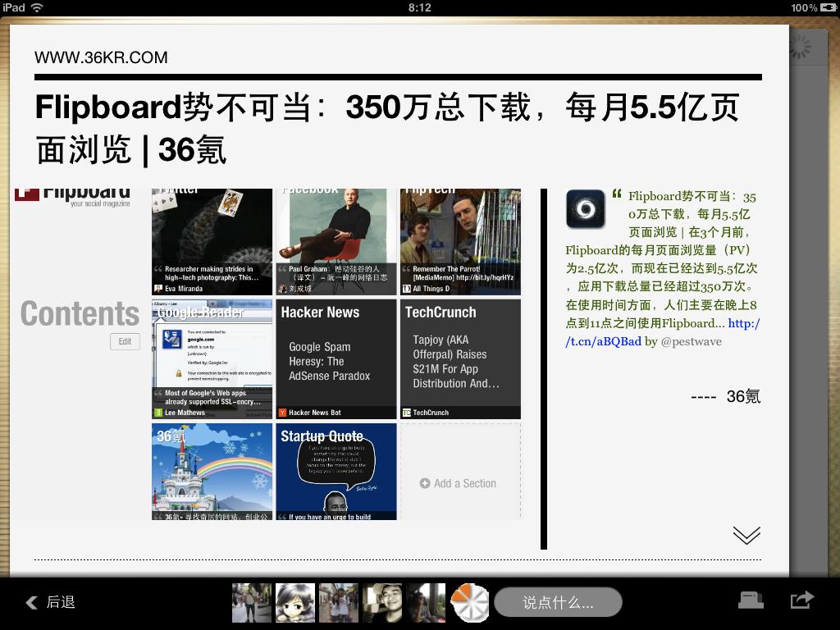Screen dimensions: 840x630
Task: Tap the printer-shaped icon beside the share icon
Action: point(751,600)
